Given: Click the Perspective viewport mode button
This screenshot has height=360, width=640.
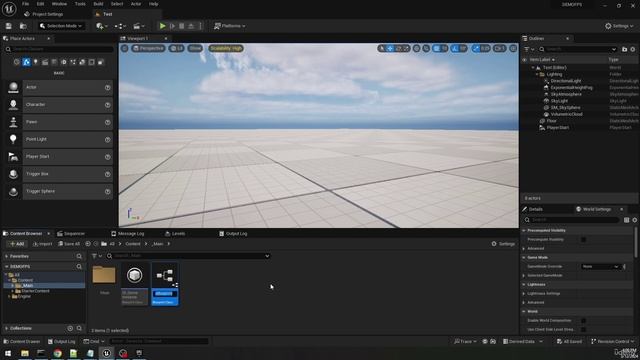Looking at the screenshot, I should pyautogui.click(x=148, y=49).
